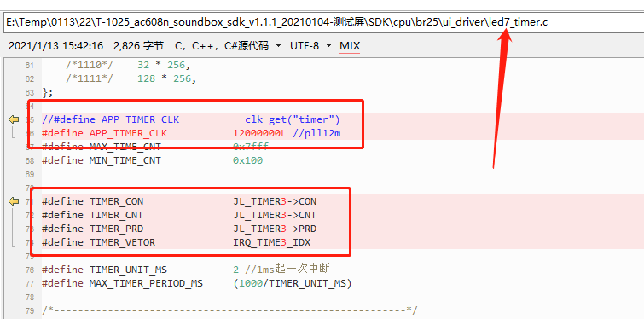Image resolution: width=644 pixels, height=319 pixels.
Task: Click the file timestamp 2021/1/13 15:42:16
Action: click(x=55, y=45)
